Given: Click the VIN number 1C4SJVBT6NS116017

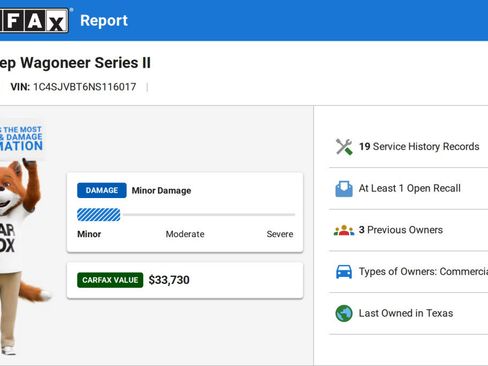Looking at the screenshot, I should (85, 87).
